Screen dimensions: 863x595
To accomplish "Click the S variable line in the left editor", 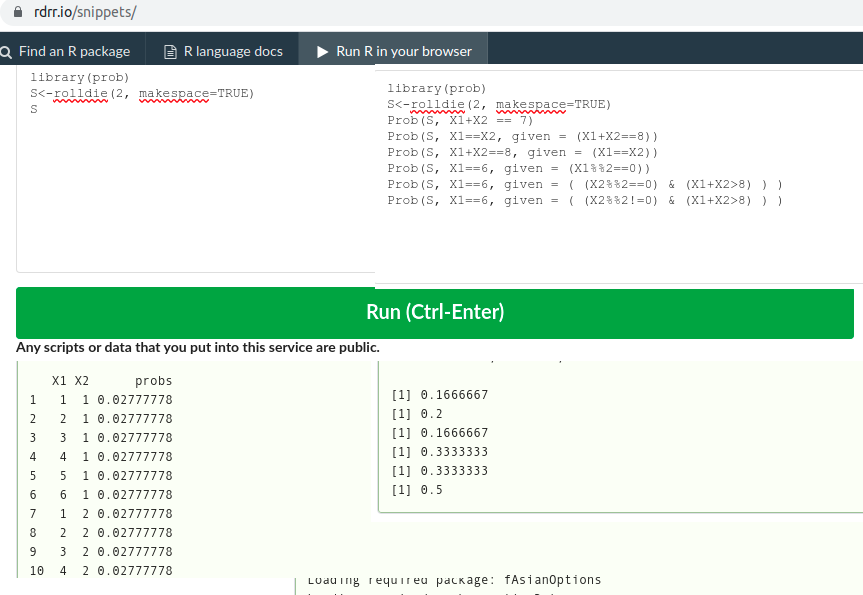I will pyautogui.click(x=33, y=107).
